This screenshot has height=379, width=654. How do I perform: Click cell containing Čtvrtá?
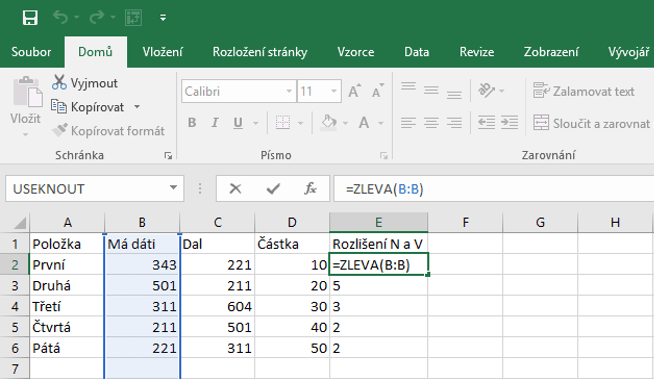[x=67, y=327]
